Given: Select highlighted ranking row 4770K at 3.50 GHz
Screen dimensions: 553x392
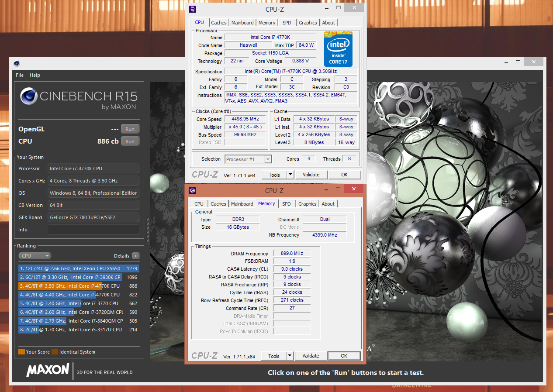Looking at the screenshot, I should coord(79,286).
